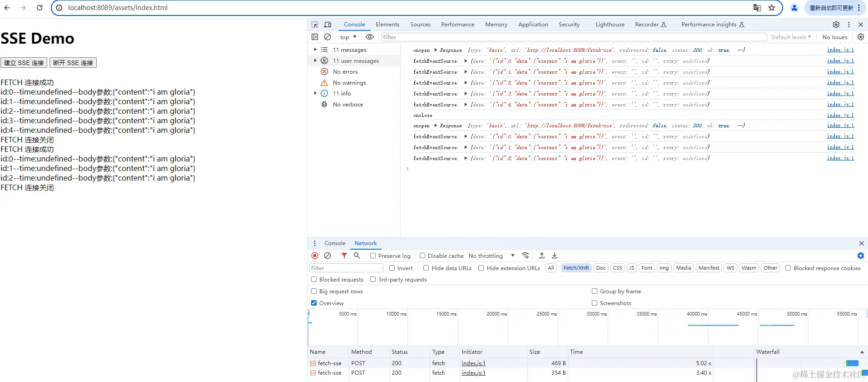Open the Performance tab
Image resolution: width=868 pixels, height=382 pixels.
(457, 25)
